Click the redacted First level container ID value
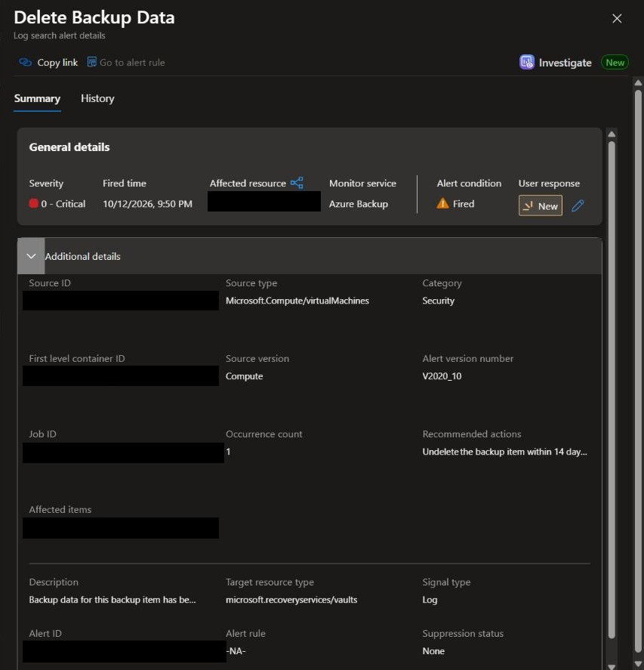The image size is (644, 670). pos(121,375)
